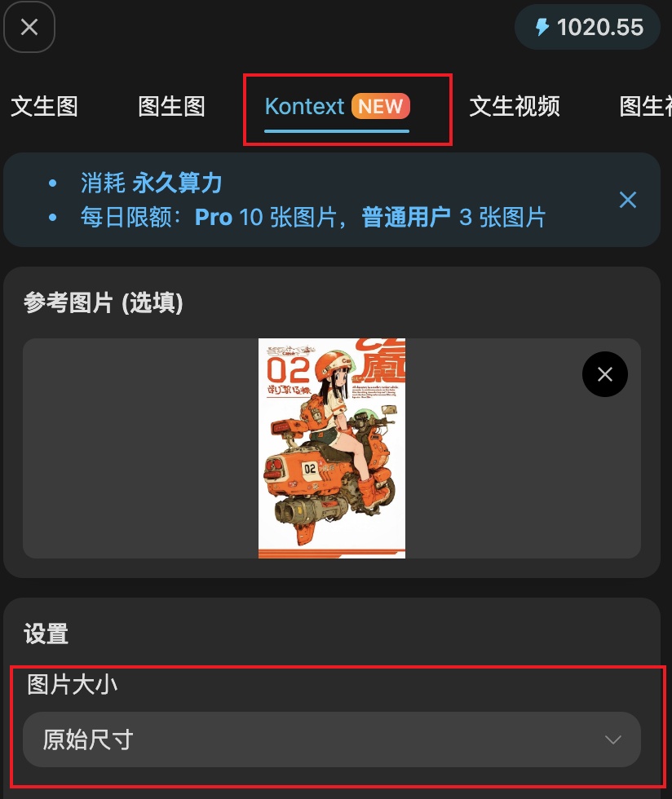The image size is (672, 799).
Task: Click the 永久算力 highlighted text
Action: 177,183
